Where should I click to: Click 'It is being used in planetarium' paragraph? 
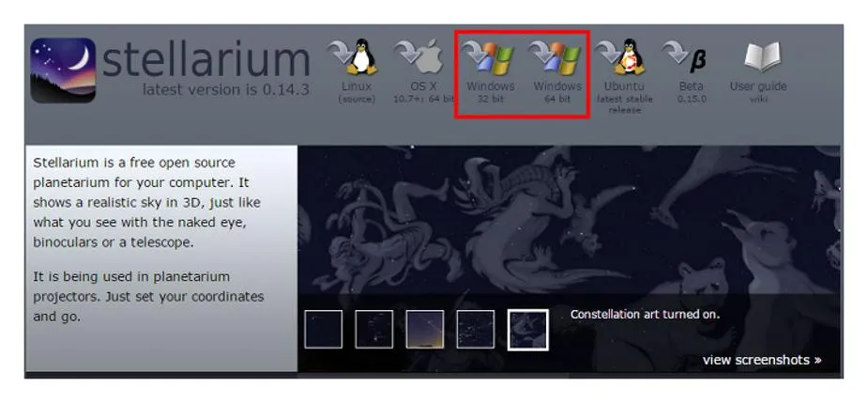pos(148,297)
